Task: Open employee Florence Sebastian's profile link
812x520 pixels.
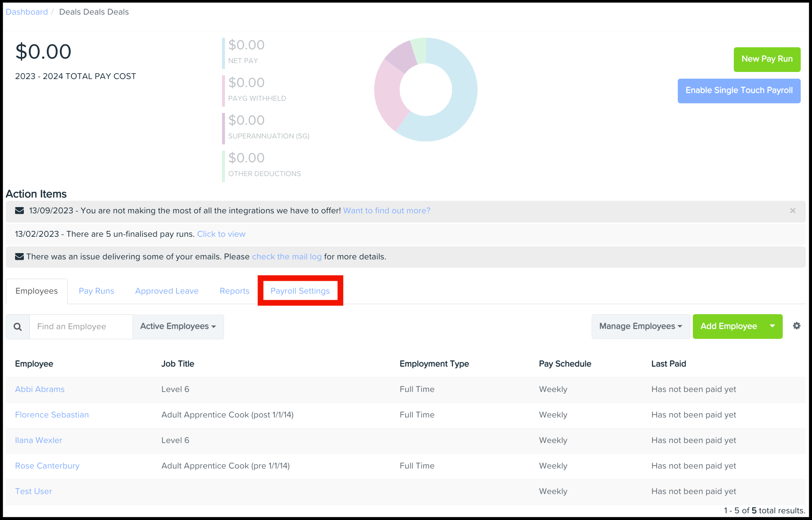Action: pos(52,415)
